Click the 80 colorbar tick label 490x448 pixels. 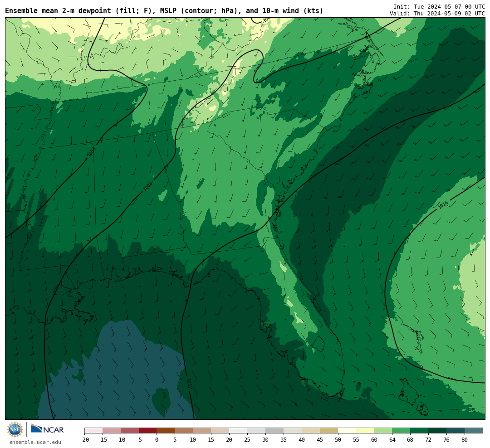coord(465,440)
